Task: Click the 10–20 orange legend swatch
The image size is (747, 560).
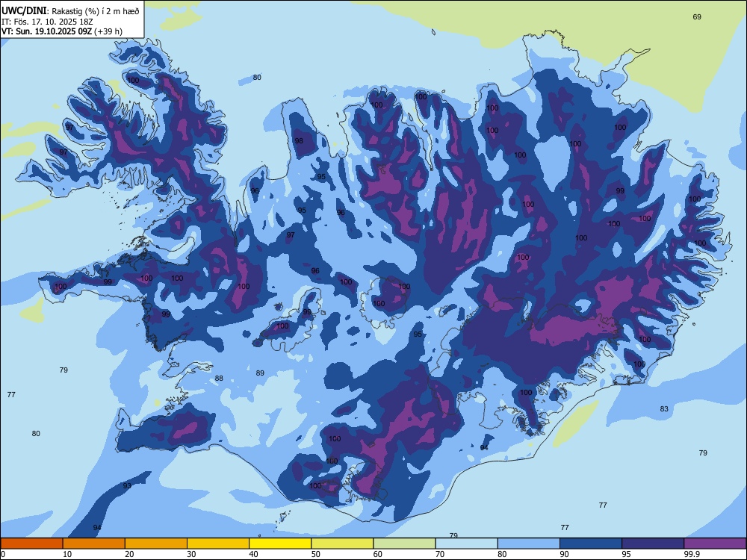Action: click(94, 544)
